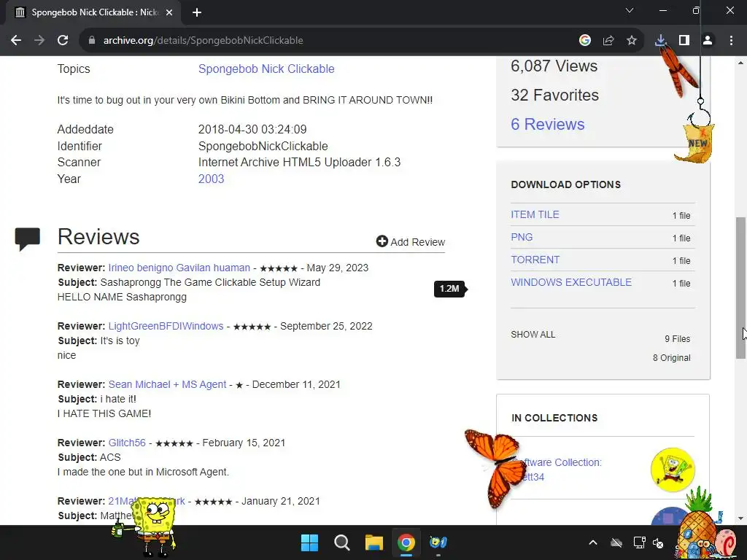Open a new browser tab
This screenshot has width=747, height=560.
point(197,12)
